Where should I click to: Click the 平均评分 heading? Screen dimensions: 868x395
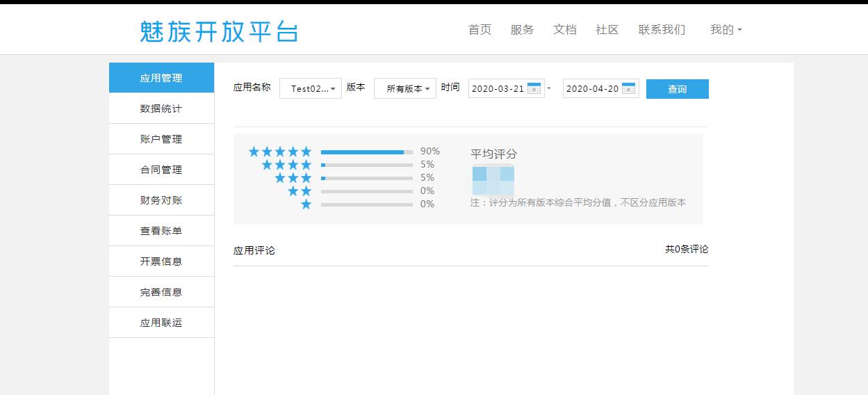click(494, 154)
